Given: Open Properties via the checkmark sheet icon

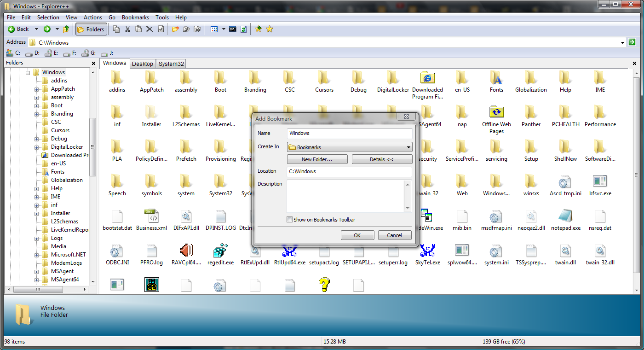Looking at the screenshot, I should click(161, 29).
